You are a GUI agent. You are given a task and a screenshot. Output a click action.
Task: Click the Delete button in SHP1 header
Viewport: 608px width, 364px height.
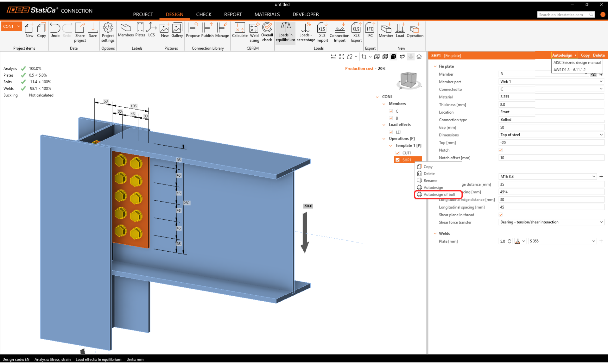coord(598,55)
